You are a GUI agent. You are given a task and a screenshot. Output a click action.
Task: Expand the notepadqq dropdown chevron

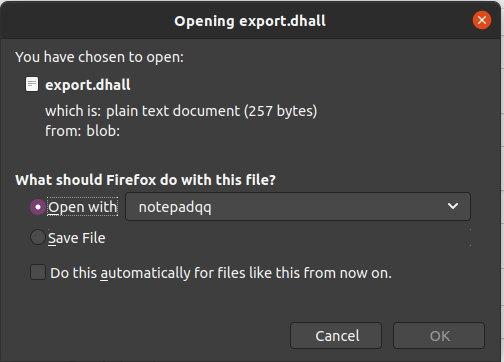[453, 206]
